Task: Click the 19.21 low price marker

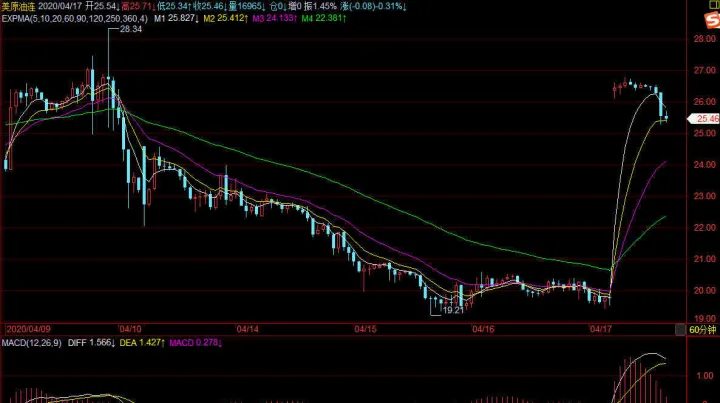Action: (x=454, y=311)
